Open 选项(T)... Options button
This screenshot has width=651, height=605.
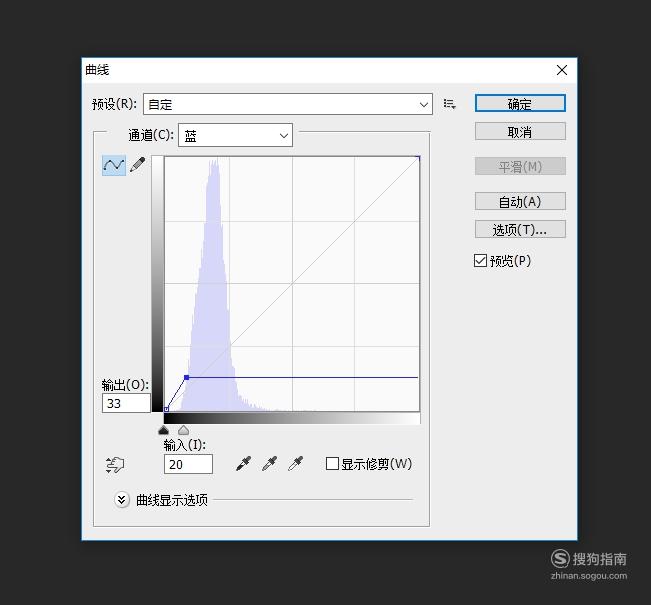520,229
